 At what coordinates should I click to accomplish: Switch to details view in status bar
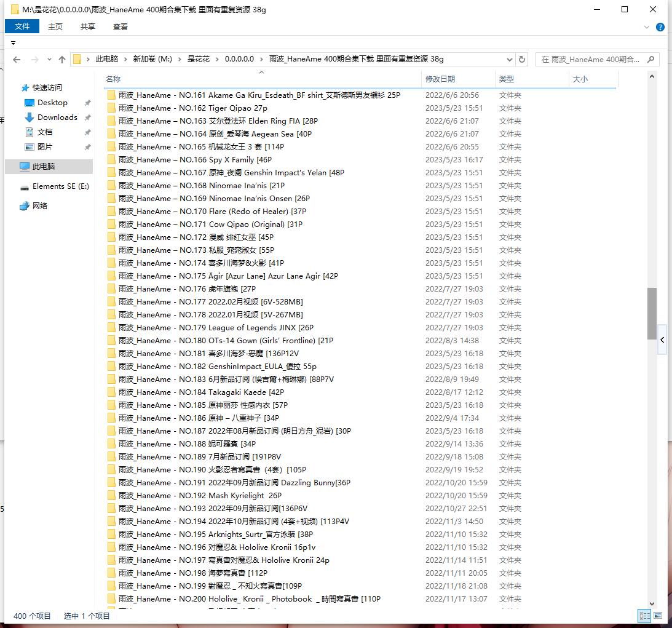pos(644,616)
